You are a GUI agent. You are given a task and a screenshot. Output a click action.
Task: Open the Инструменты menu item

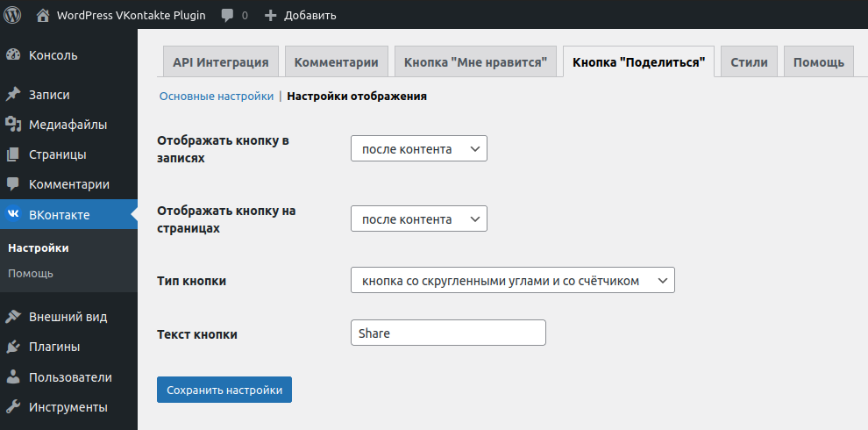tap(68, 407)
